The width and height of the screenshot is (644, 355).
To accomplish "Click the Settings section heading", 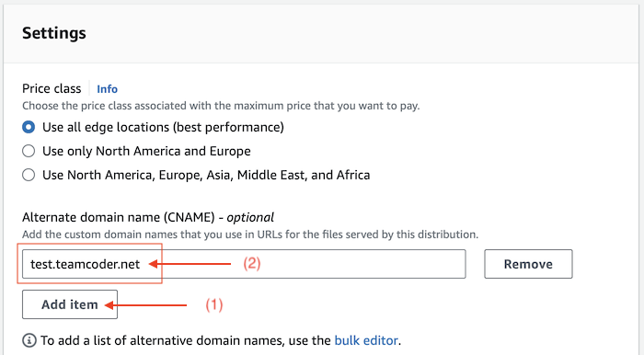I will click(54, 33).
